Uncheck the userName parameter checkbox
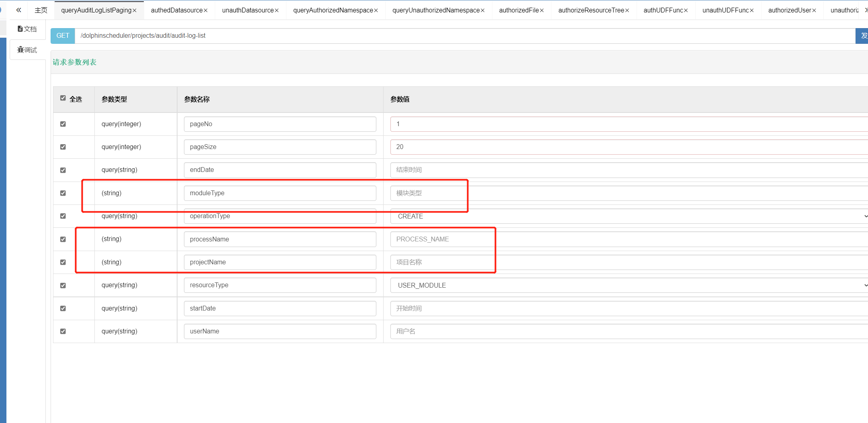This screenshot has width=868, height=423. [63, 331]
